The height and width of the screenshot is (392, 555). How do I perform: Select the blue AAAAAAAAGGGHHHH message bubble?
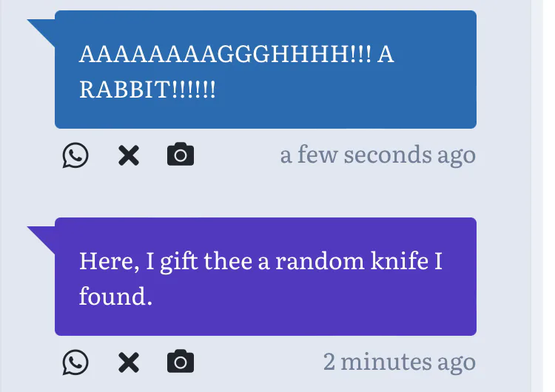point(266,70)
